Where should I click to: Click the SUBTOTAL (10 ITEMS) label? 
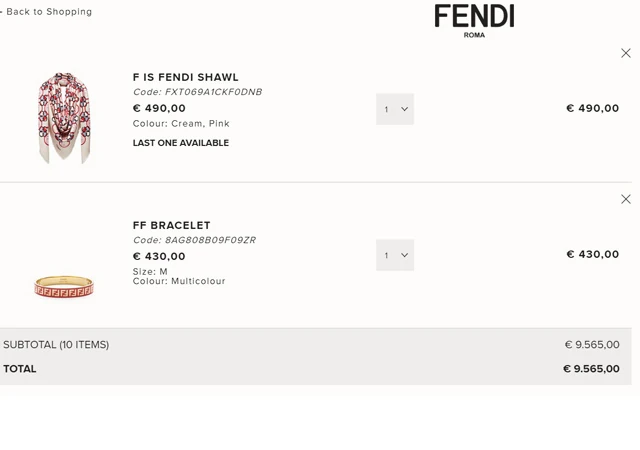point(56,345)
